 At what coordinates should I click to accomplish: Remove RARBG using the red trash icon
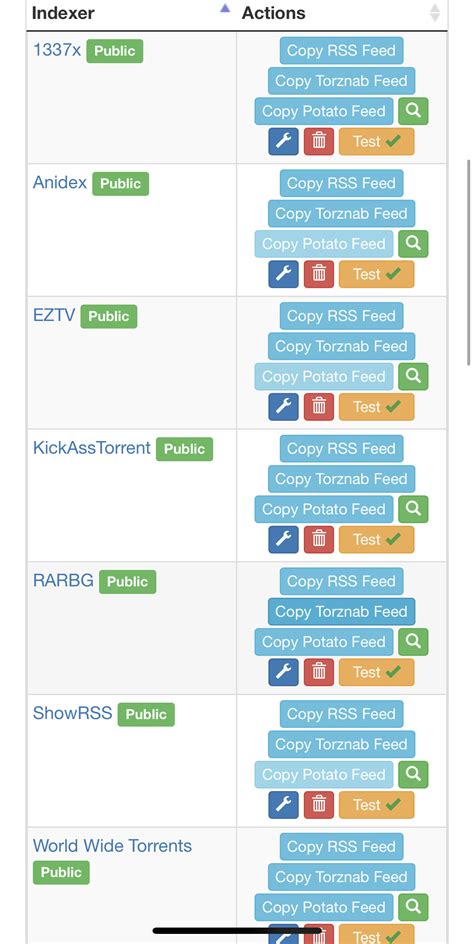click(319, 672)
